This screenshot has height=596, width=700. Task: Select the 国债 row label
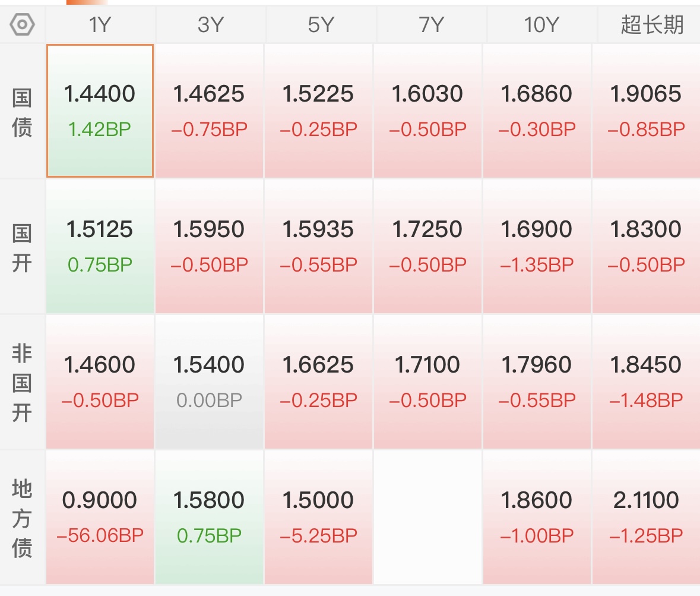23,112
